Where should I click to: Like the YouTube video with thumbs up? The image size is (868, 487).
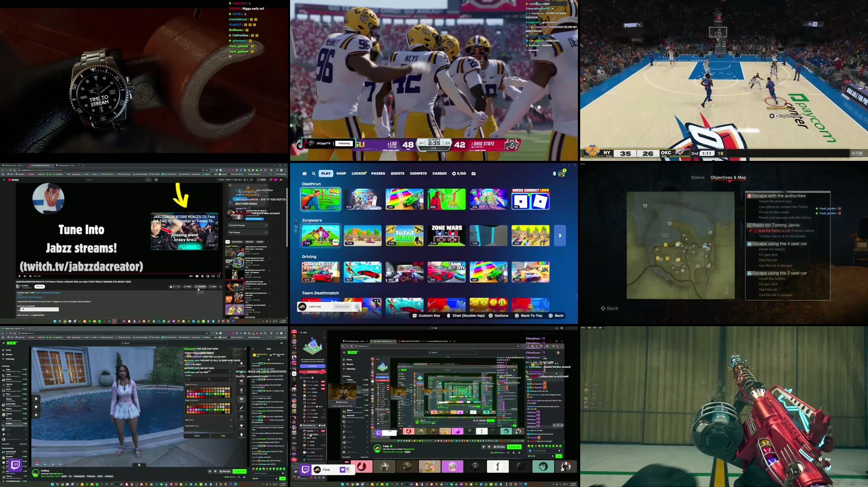click(x=172, y=286)
